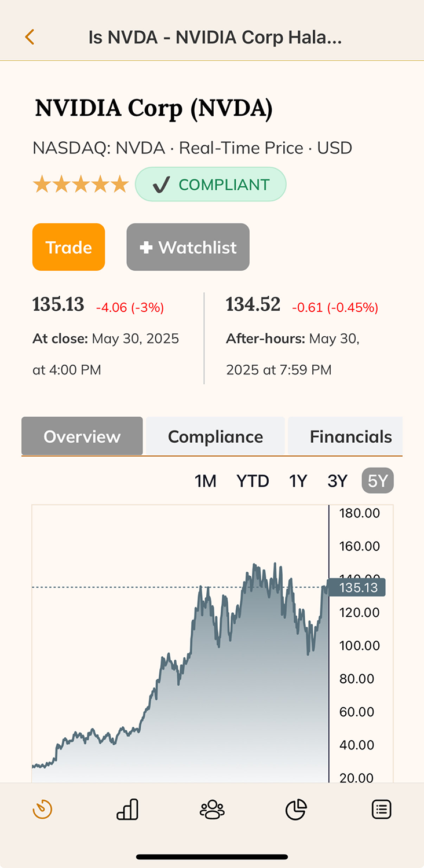Open the bar chart icon in bottom bar
Image resolution: width=424 pixels, height=868 pixels.
pos(127,809)
